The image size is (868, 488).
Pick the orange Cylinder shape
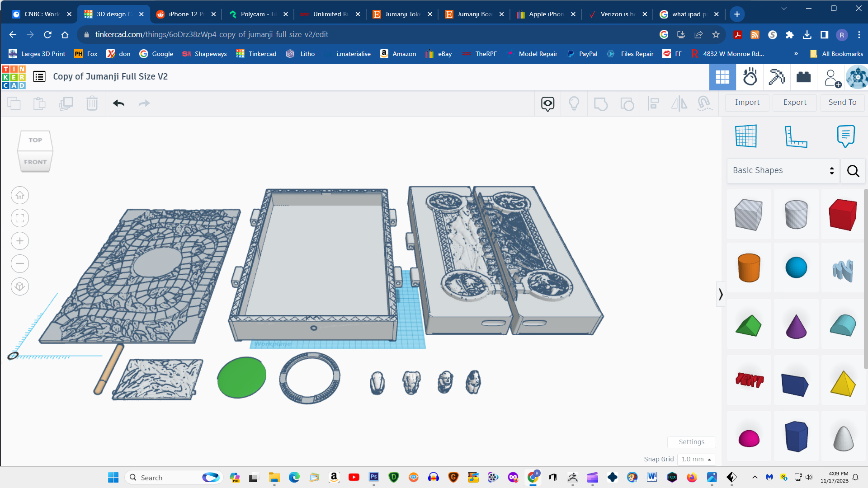tap(749, 268)
